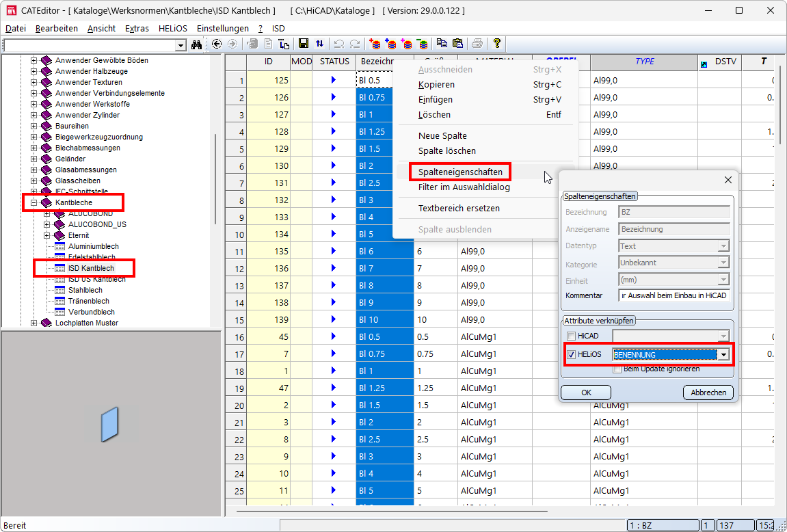
Task: Collapse the Kantbleche tree node
Action: pyautogui.click(x=34, y=202)
